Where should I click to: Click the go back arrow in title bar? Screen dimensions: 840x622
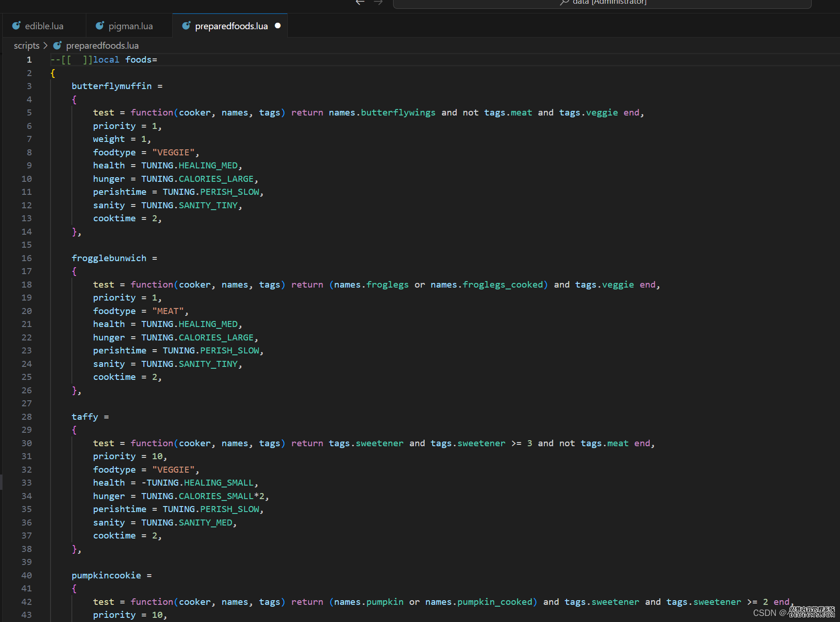click(x=360, y=2)
